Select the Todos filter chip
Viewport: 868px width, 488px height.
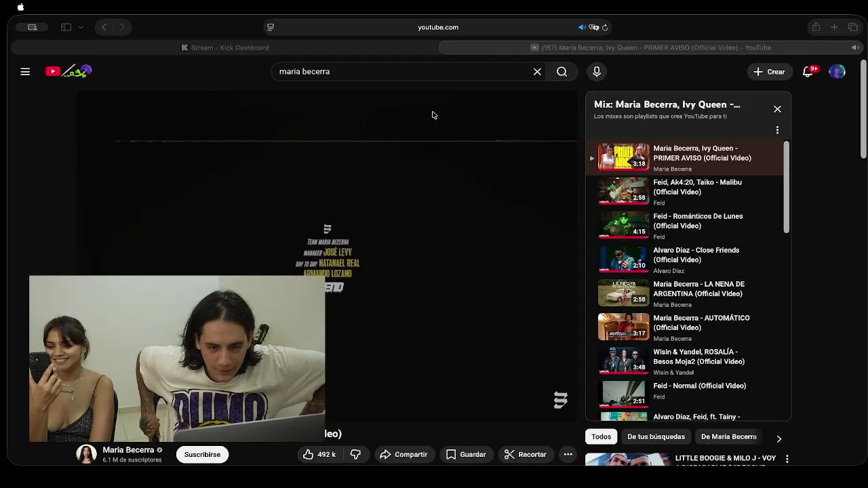coord(601,436)
